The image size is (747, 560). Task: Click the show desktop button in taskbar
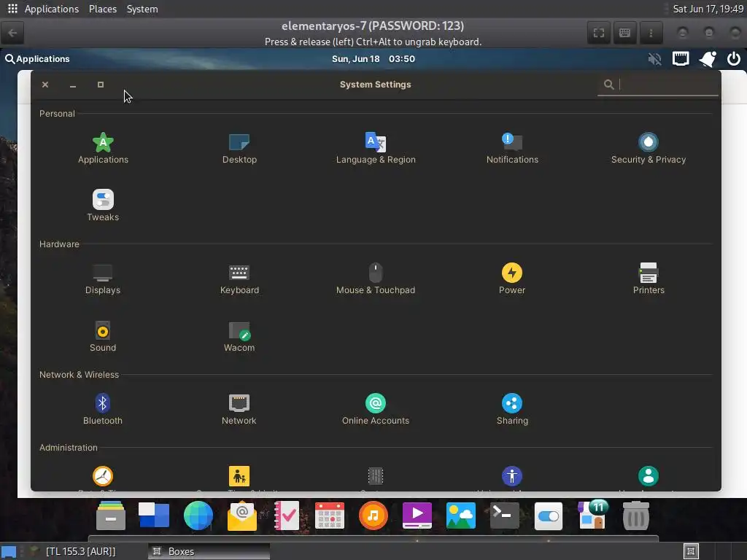coord(9,551)
